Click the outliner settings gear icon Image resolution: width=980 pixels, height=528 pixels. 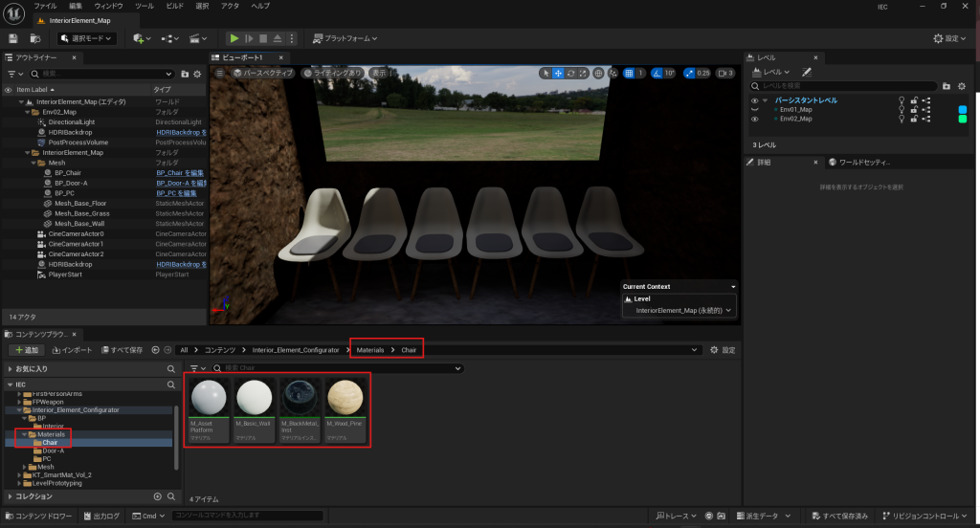click(196, 74)
